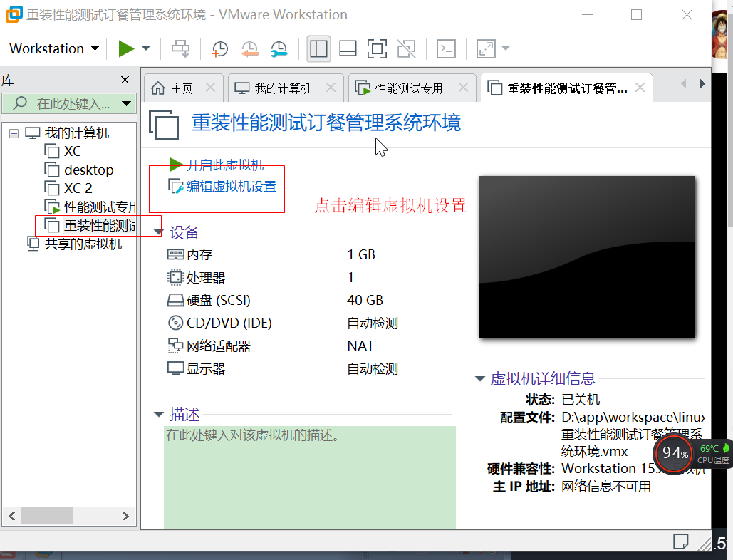Close the 性能测试专用 tab

463,88
